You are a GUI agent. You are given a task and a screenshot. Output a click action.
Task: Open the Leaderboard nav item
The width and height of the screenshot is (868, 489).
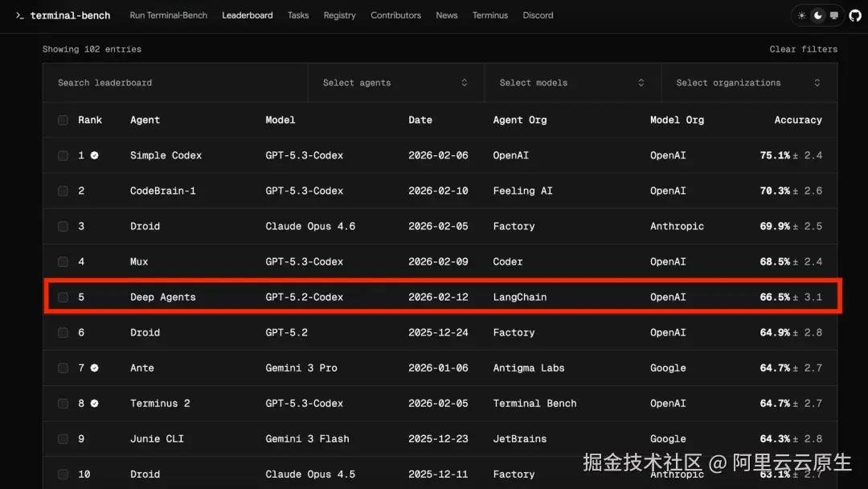(248, 15)
